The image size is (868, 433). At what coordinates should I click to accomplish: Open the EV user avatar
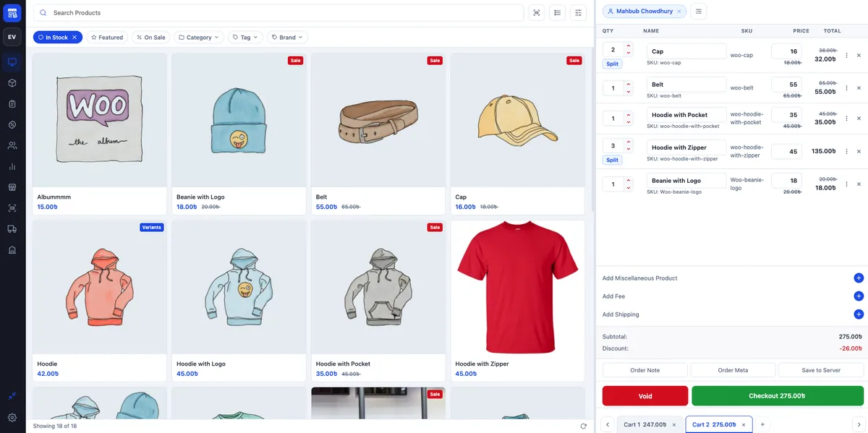12,37
